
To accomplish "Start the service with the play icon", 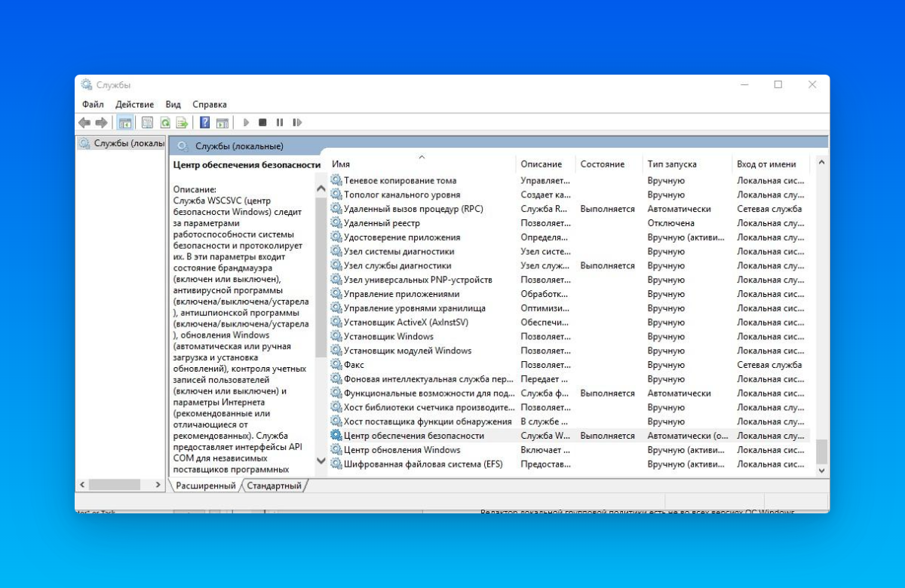I will 246,122.
